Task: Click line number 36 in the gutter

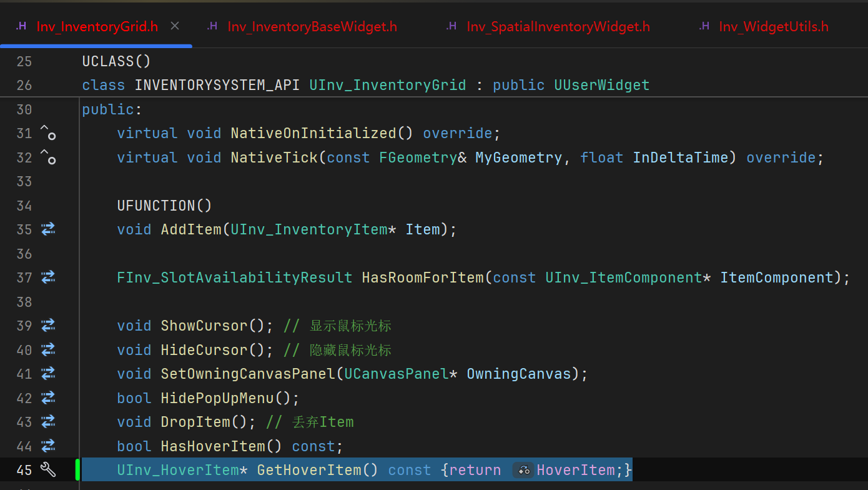Action: [24, 254]
